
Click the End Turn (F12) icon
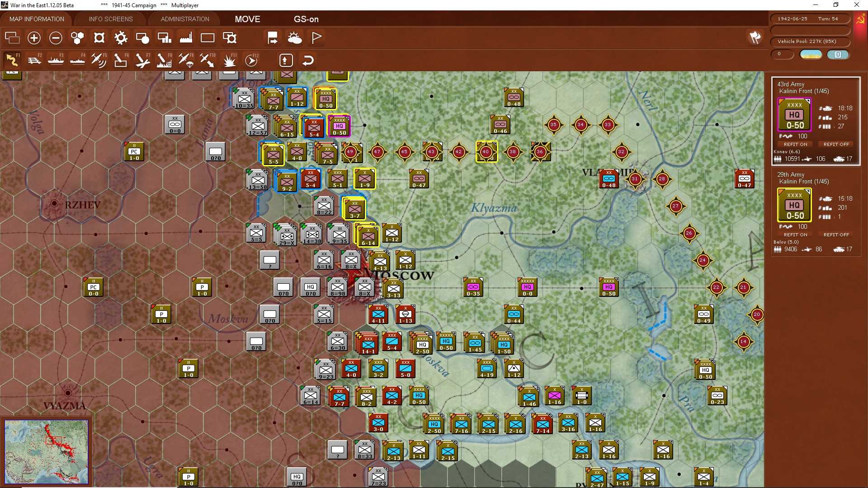251,60
